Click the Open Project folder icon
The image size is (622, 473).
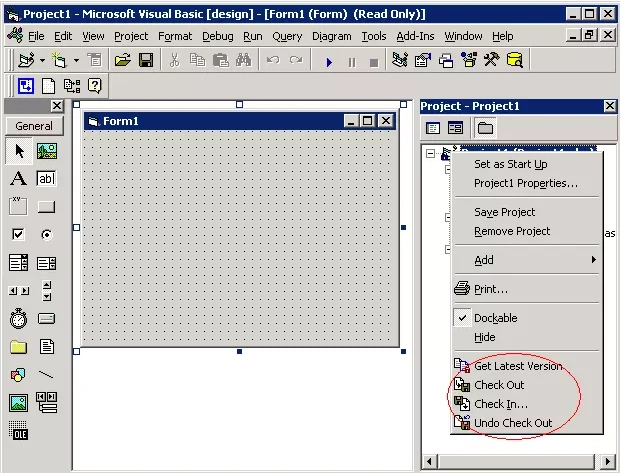click(x=123, y=61)
